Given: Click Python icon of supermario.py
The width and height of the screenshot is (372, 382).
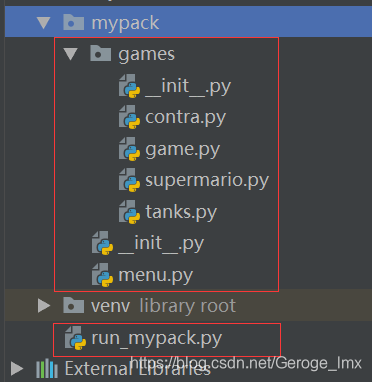Looking at the screenshot, I should pyautogui.click(x=130, y=180).
